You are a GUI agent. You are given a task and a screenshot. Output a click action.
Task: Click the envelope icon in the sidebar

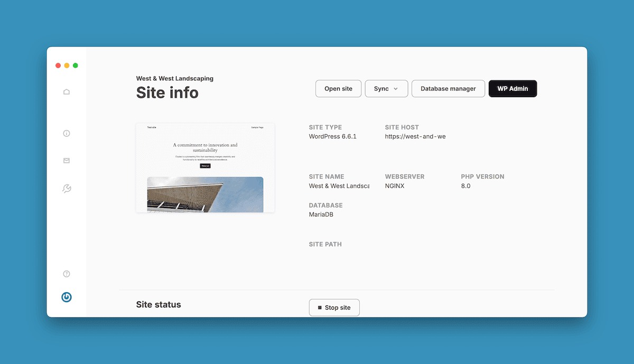(67, 161)
